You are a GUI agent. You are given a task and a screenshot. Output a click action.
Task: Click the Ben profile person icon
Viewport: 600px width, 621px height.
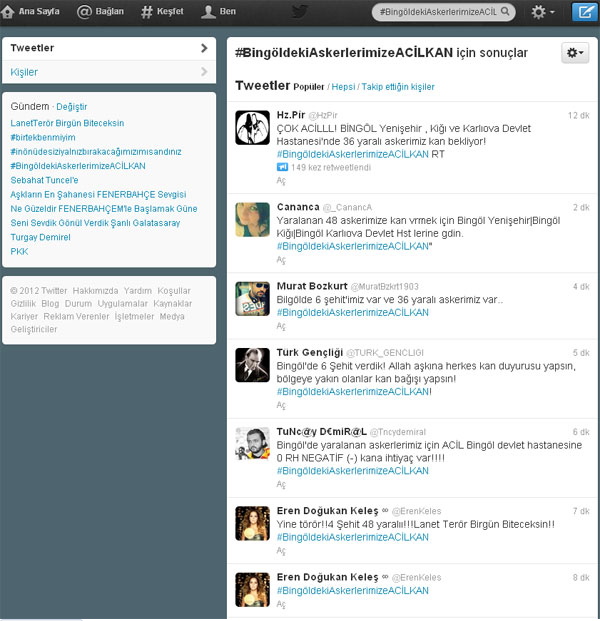pos(208,11)
